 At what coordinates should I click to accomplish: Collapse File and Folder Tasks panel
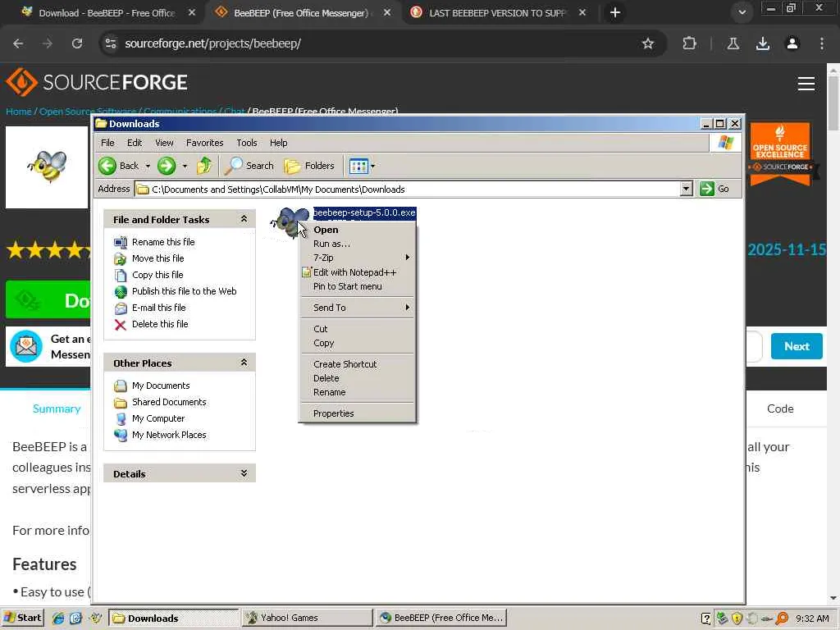pos(244,219)
